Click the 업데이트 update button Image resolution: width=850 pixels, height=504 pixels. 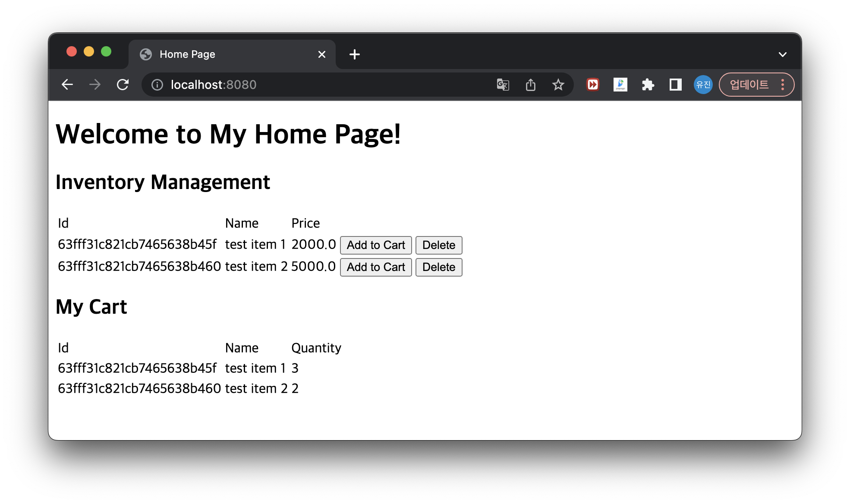click(749, 85)
